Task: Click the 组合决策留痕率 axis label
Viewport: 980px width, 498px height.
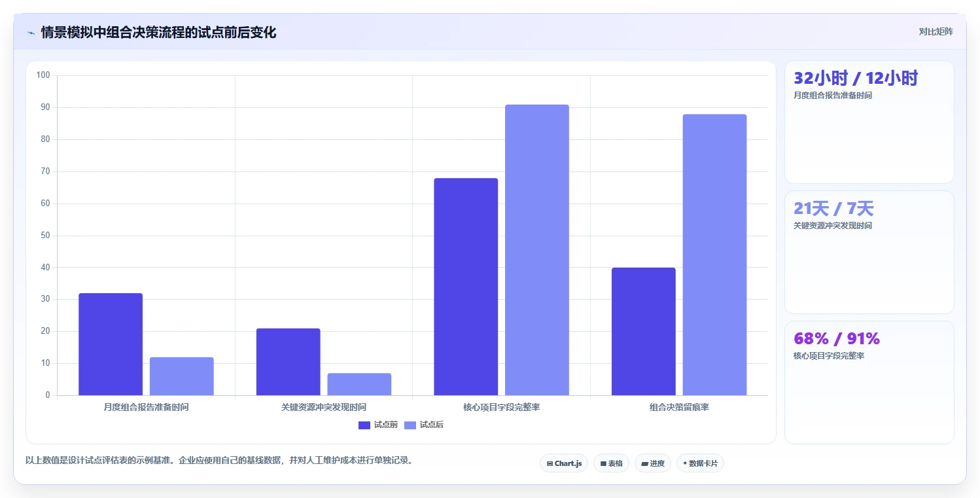Action: [679, 407]
